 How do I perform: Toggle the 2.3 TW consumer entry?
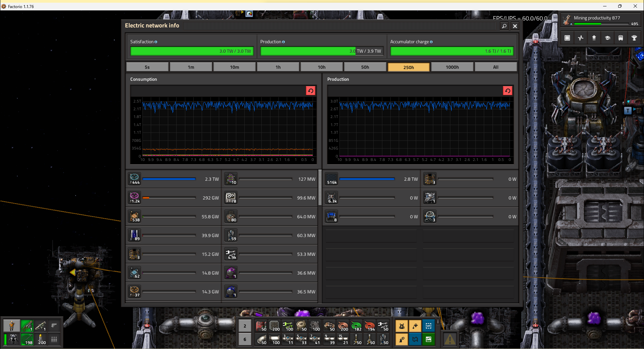click(x=174, y=179)
